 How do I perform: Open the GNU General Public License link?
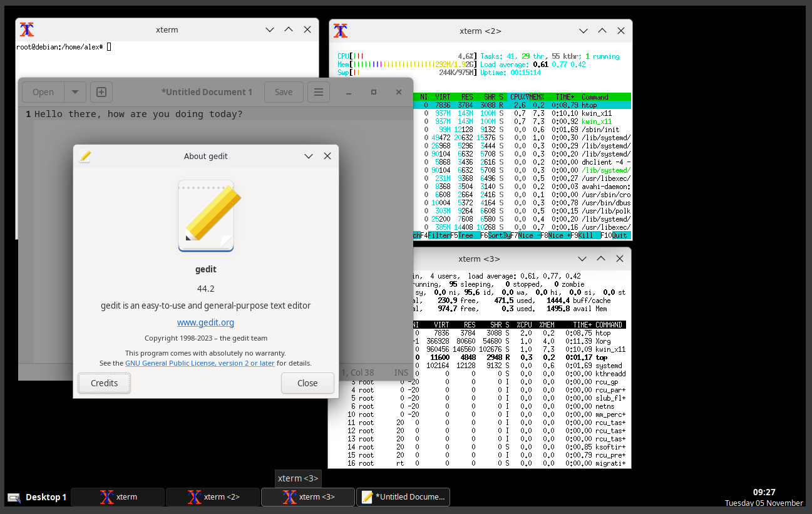point(200,363)
